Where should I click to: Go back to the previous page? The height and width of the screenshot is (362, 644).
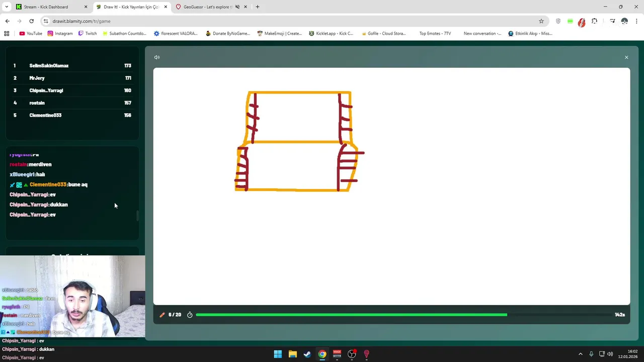7,21
